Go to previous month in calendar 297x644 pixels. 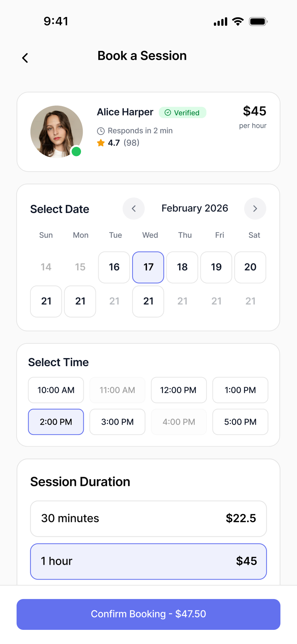pyautogui.click(x=134, y=208)
